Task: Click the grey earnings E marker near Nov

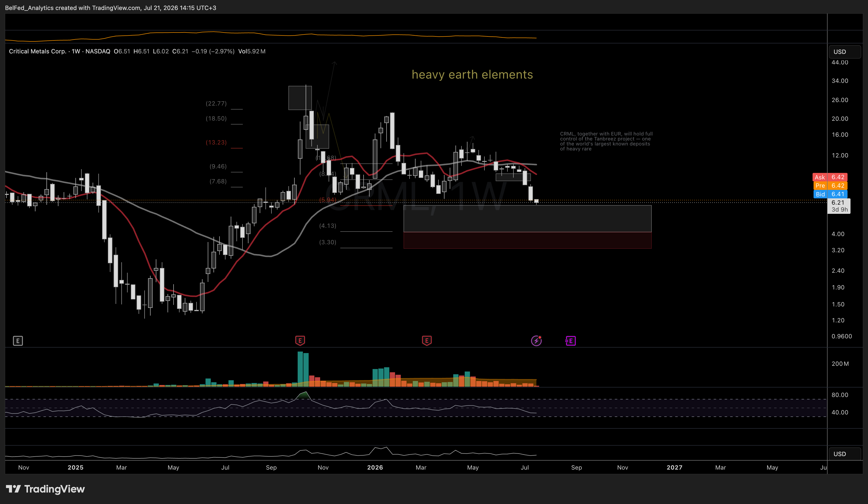Action: point(18,341)
